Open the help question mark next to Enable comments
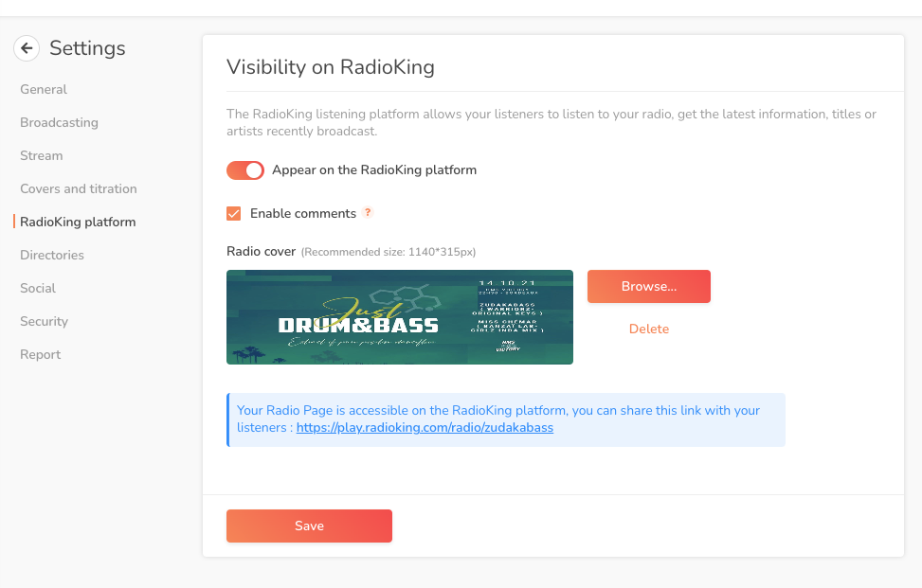 pos(368,212)
